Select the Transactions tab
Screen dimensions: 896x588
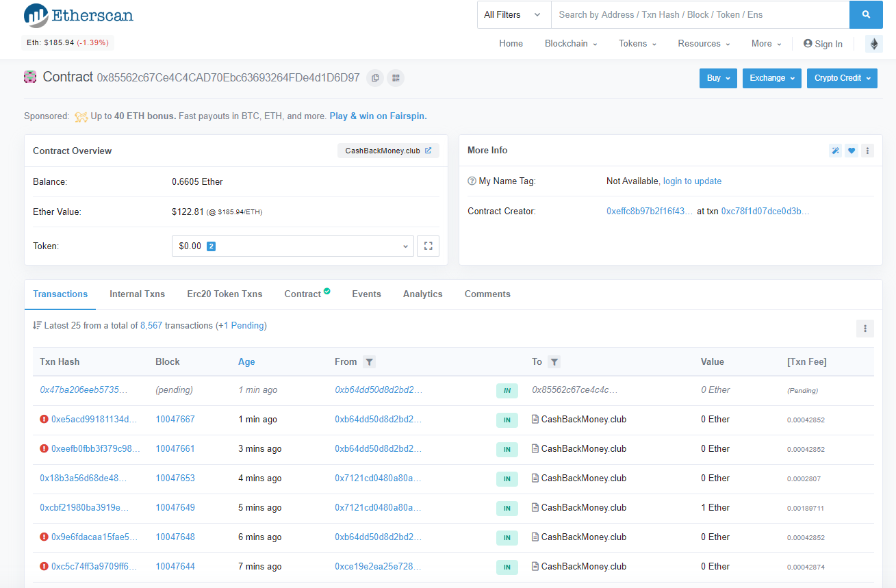pos(60,294)
